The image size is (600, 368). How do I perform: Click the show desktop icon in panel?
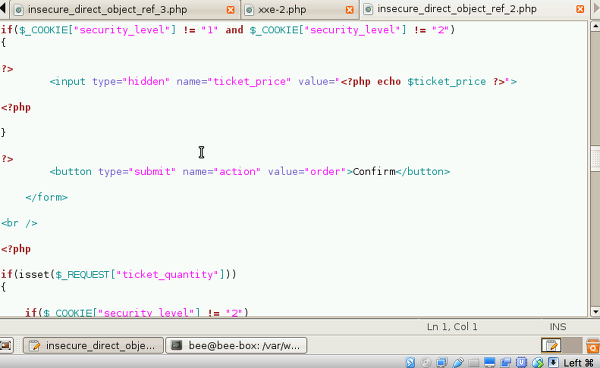6,345
